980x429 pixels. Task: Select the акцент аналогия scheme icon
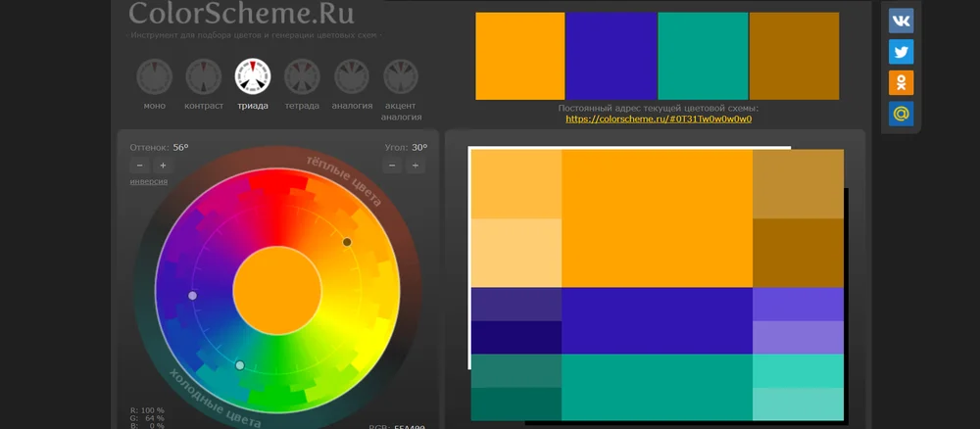point(401,76)
